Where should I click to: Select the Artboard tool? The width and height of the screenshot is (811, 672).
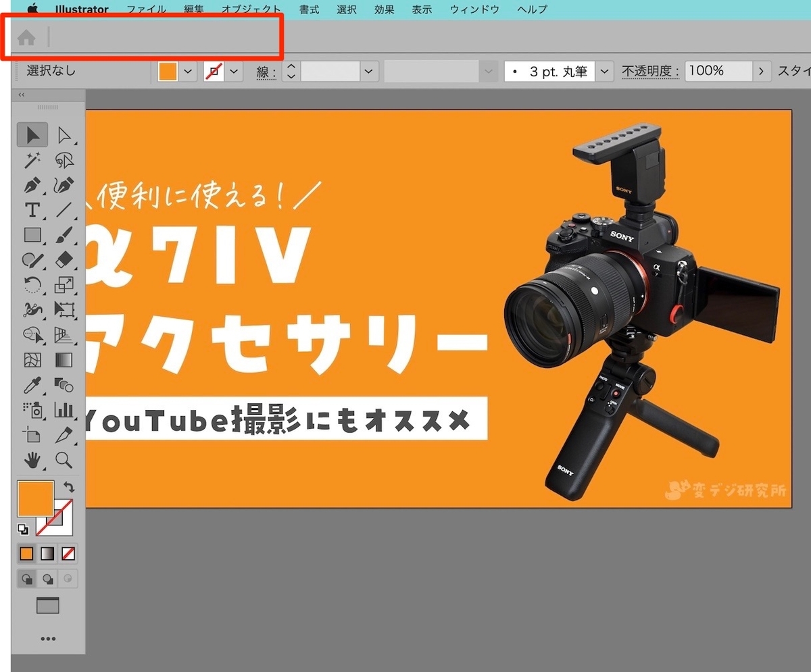pos(32,435)
